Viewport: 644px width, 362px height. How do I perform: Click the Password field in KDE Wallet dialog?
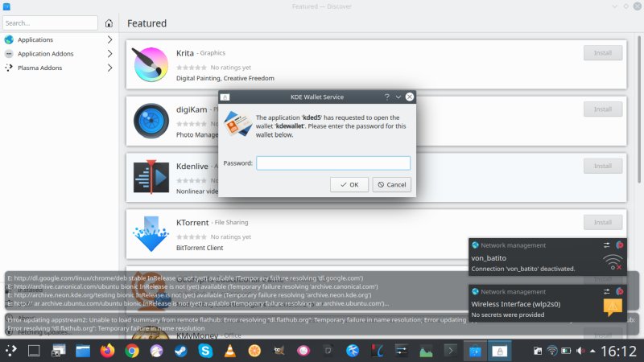tap(333, 163)
